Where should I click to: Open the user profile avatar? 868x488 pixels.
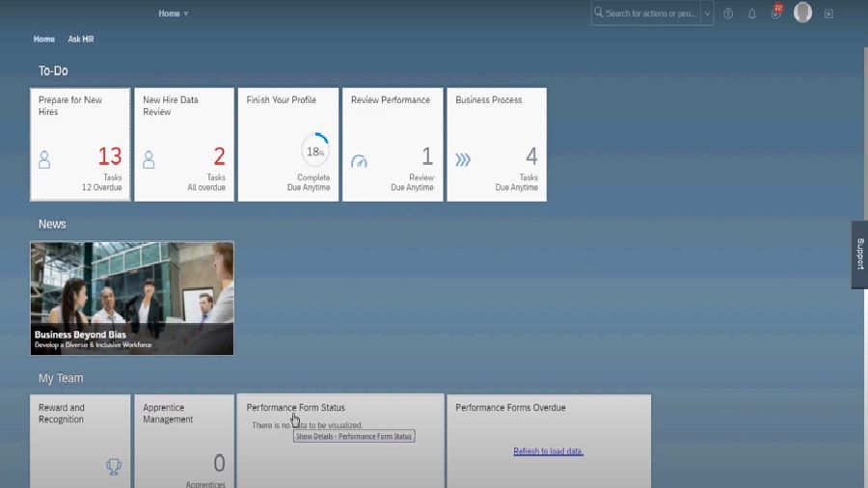pyautogui.click(x=802, y=13)
